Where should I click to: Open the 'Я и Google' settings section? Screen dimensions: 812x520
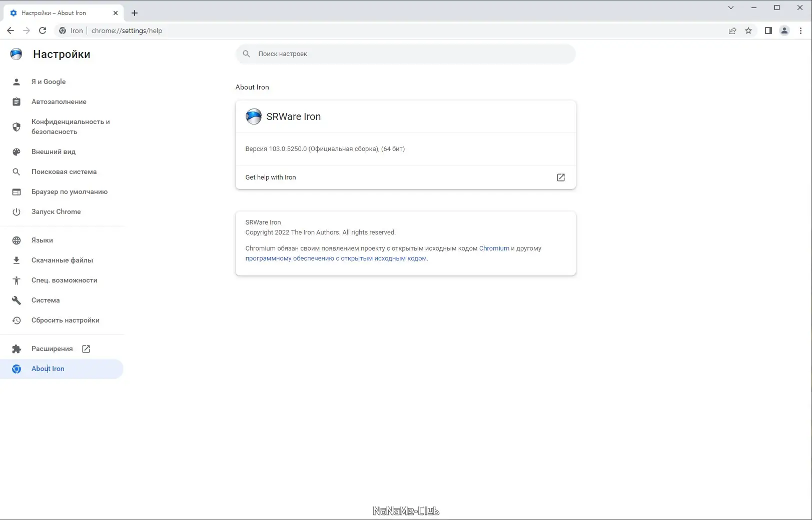pyautogui.click(x=62, y=81)
